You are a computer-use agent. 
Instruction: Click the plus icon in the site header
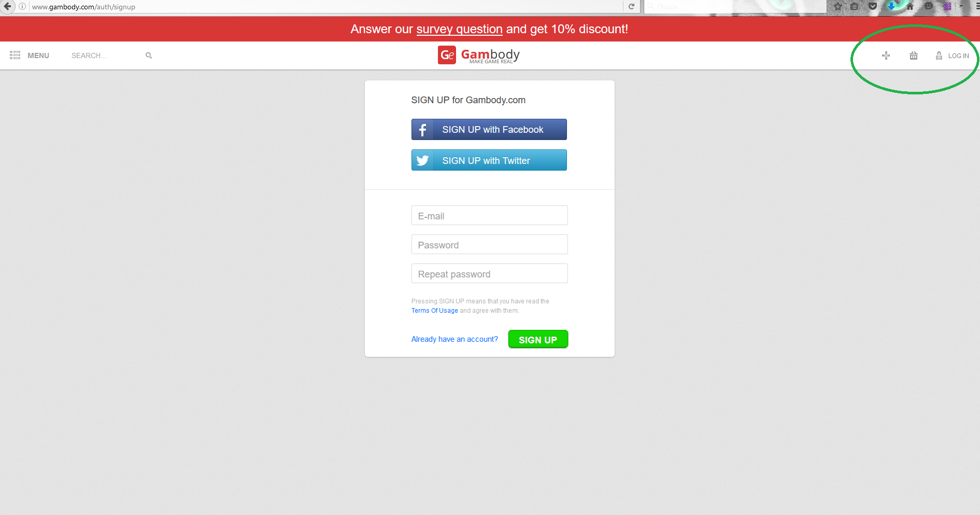(886, 55)
